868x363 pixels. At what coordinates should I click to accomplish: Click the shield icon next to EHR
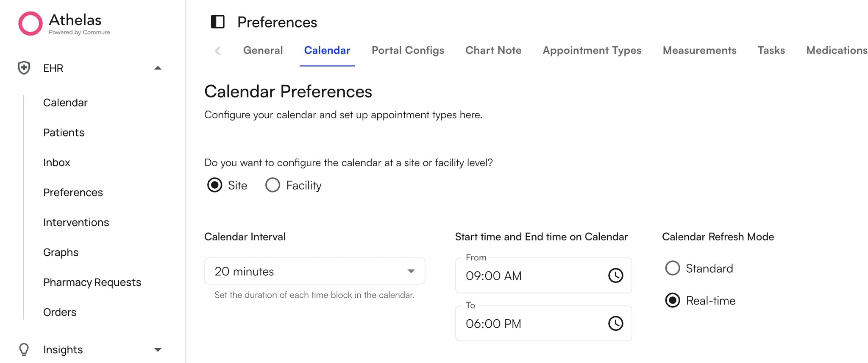[x=23, y=68]
